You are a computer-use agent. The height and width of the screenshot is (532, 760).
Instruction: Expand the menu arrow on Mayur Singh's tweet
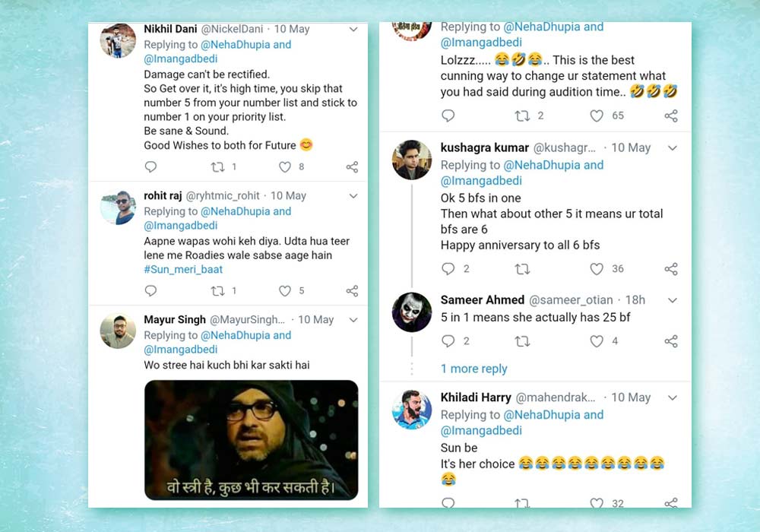[353, 320]
